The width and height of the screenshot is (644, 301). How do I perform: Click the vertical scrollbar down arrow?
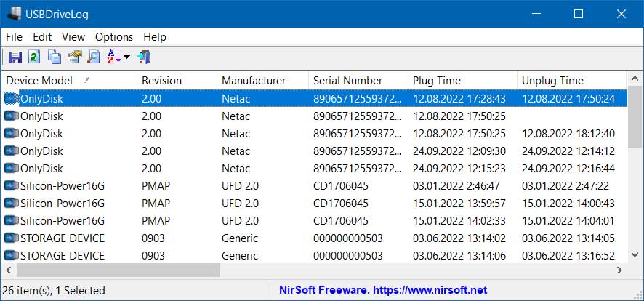click(x=635, y=256)
